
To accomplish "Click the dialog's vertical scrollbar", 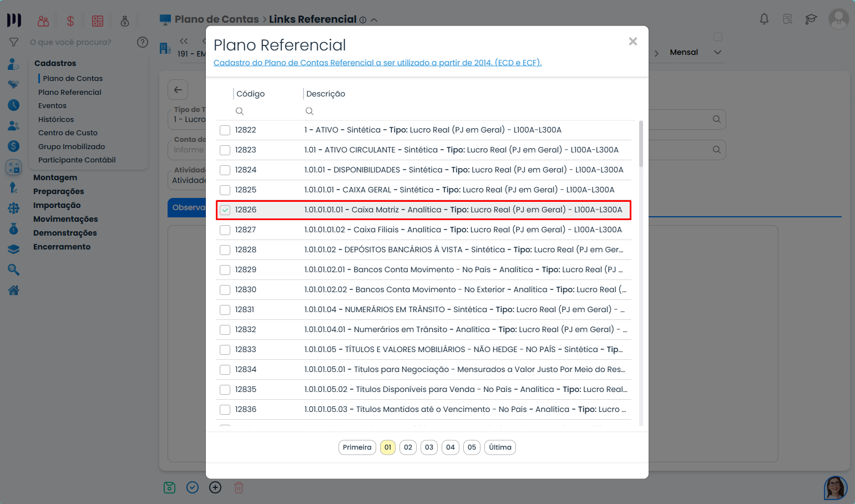I will click(x=641, y=144).
